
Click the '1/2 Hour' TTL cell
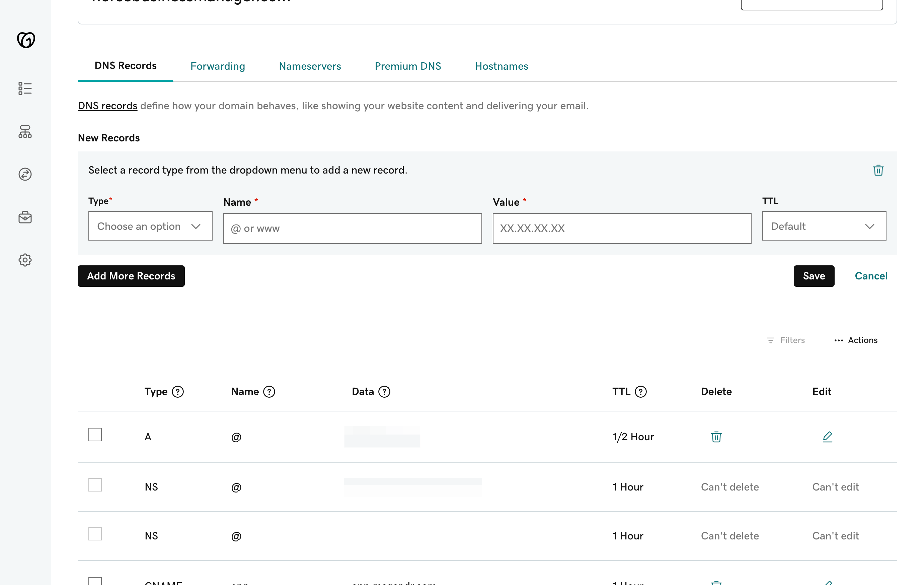tap(633, 437)
